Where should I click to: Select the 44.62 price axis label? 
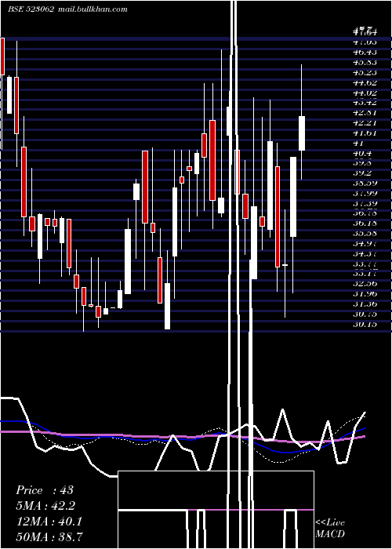pos(365,82)
